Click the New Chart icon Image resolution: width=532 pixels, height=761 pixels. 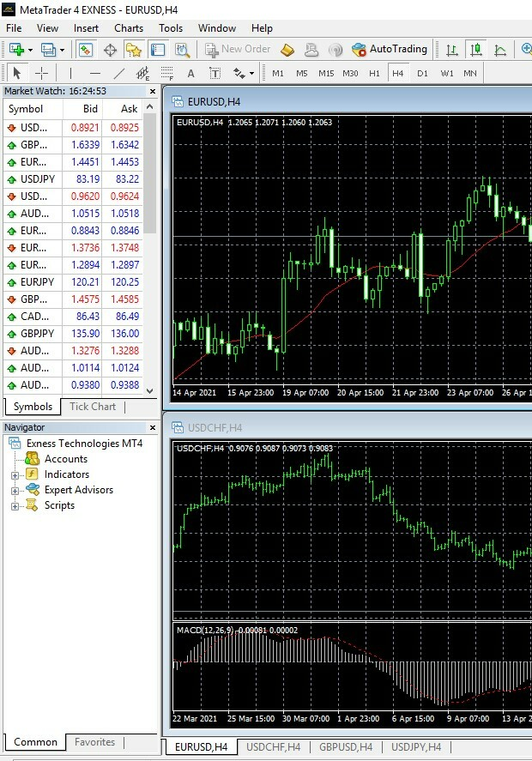point(17,50)
